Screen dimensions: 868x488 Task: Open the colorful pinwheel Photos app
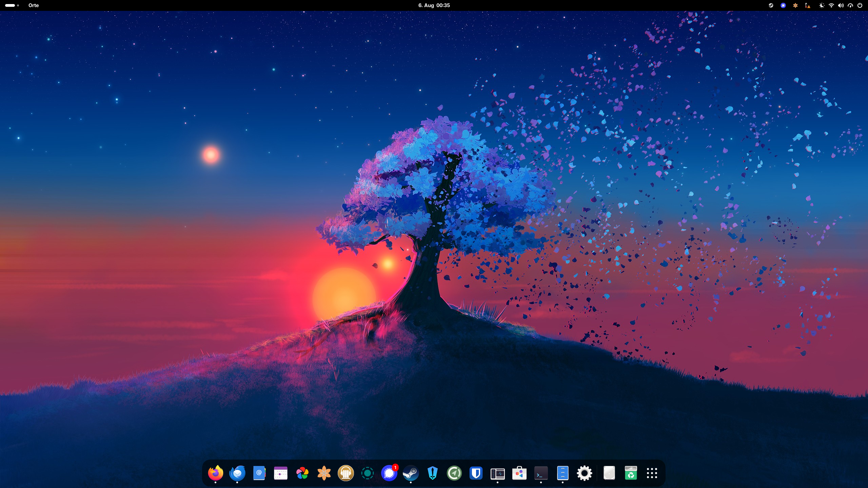click(302, 473)
